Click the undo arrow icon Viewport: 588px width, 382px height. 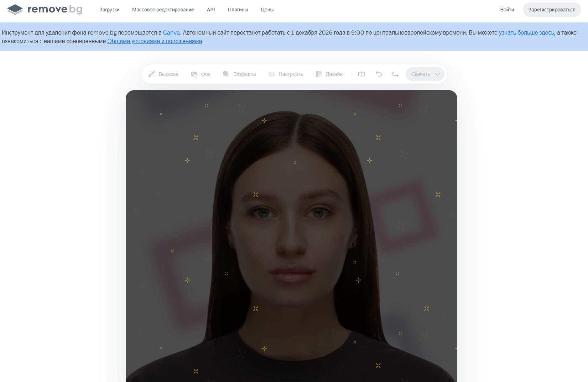click(379, 74)
